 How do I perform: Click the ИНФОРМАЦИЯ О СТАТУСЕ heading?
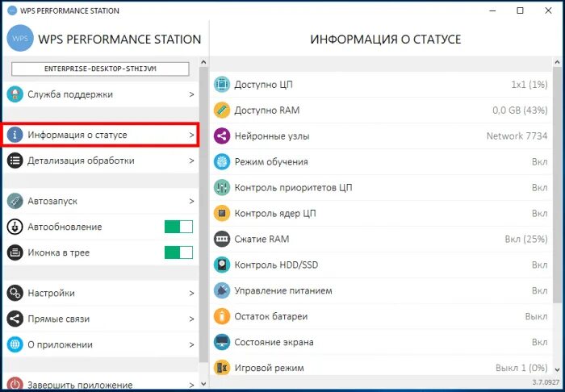(x=386, y=40)
